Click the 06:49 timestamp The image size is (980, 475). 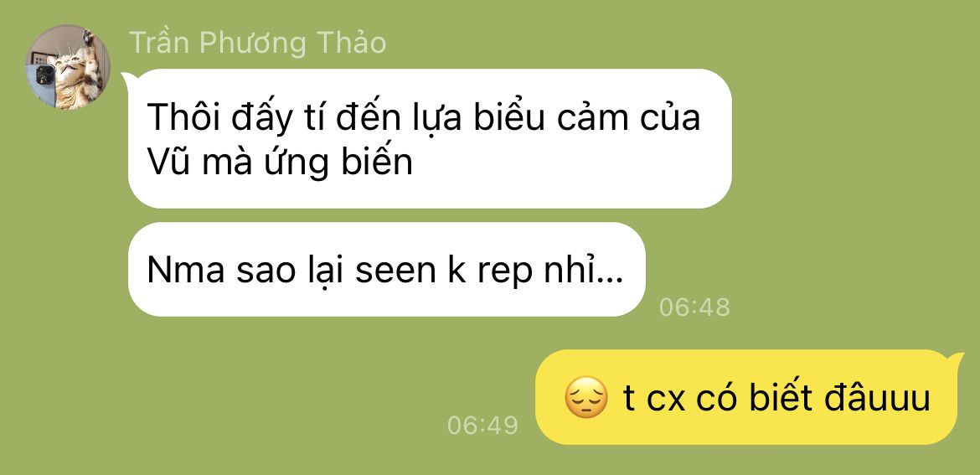point(482,425)
